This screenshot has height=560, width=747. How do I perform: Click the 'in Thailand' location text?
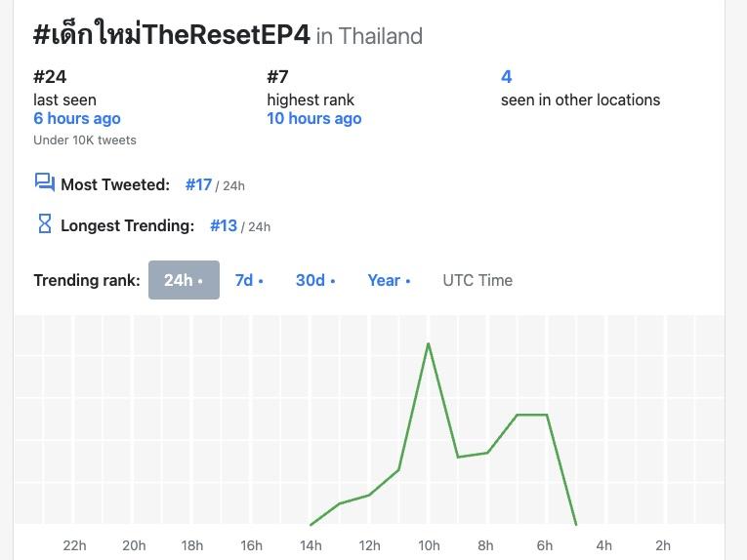369,36
